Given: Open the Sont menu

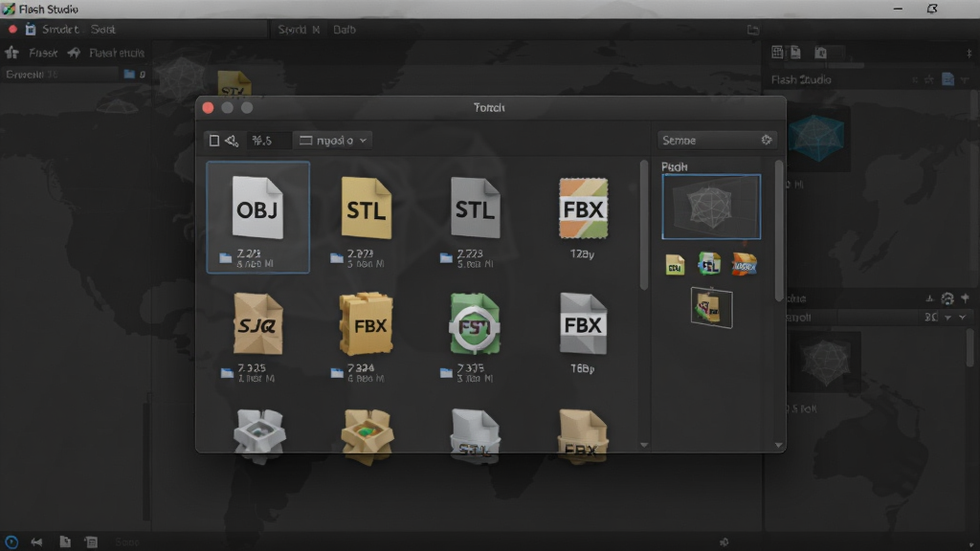Looking at the screenshot, I should click(x=103, y=30).
